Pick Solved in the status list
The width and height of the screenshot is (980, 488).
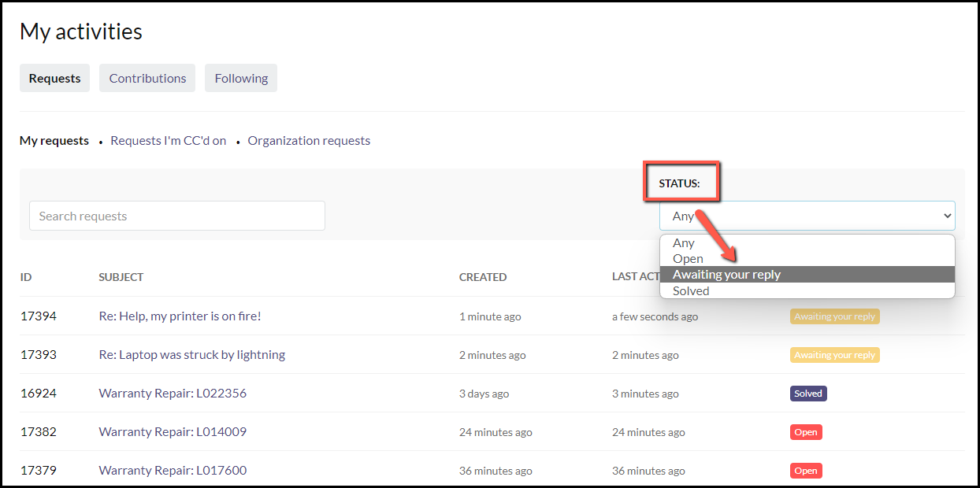691,291
